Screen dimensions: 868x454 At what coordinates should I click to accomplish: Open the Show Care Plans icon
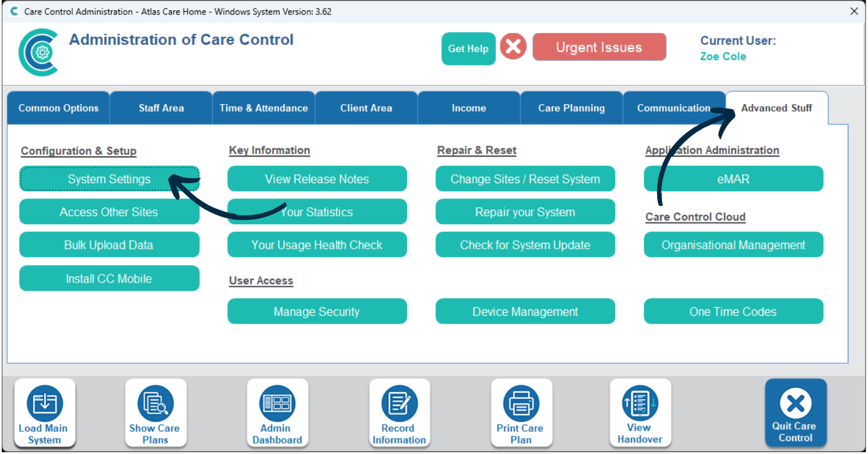tap(156, 413)
